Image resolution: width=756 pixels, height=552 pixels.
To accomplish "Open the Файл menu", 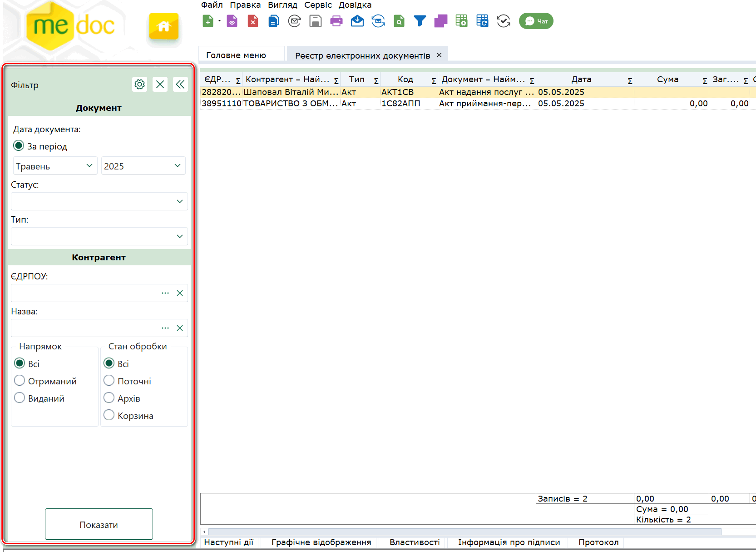I will point(212,5).
